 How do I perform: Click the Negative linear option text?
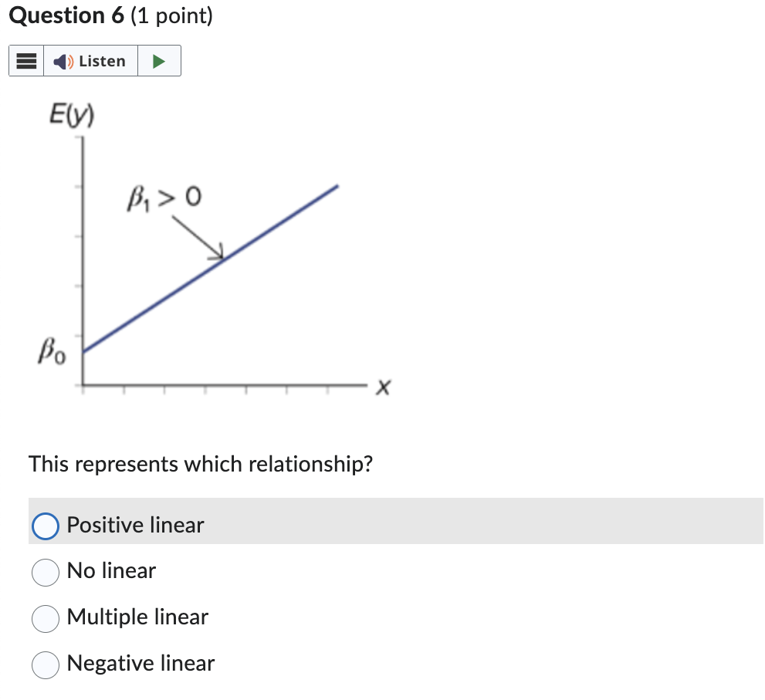pyautogui.click(x=140, y=664)
